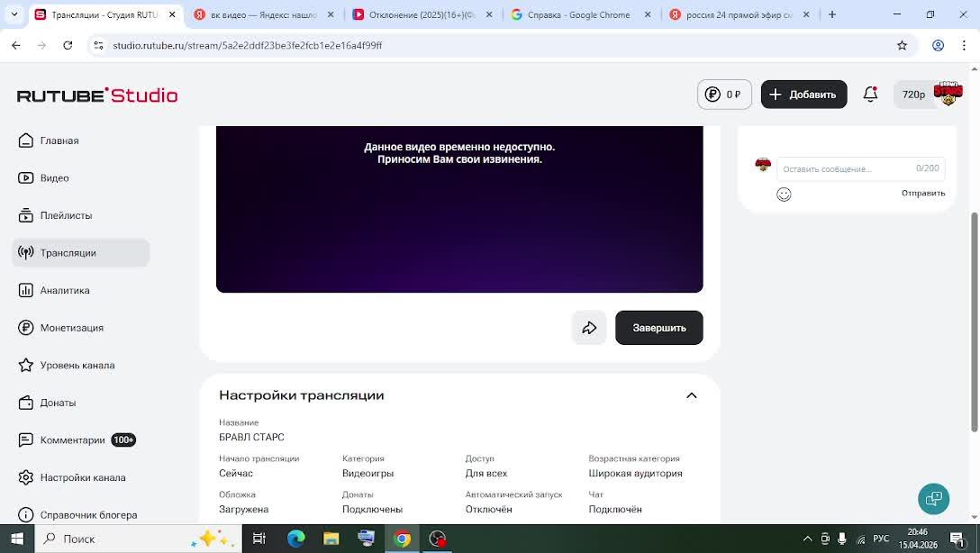This screenshot has height=553, width=980.
Task: Show hidden system tray icons
Action: point(807,539)
